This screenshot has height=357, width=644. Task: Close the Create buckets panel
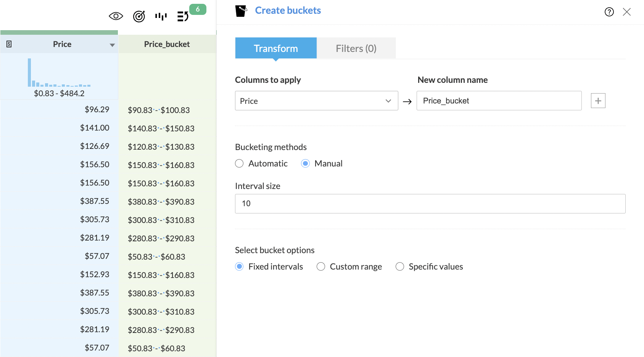(626, 12)
